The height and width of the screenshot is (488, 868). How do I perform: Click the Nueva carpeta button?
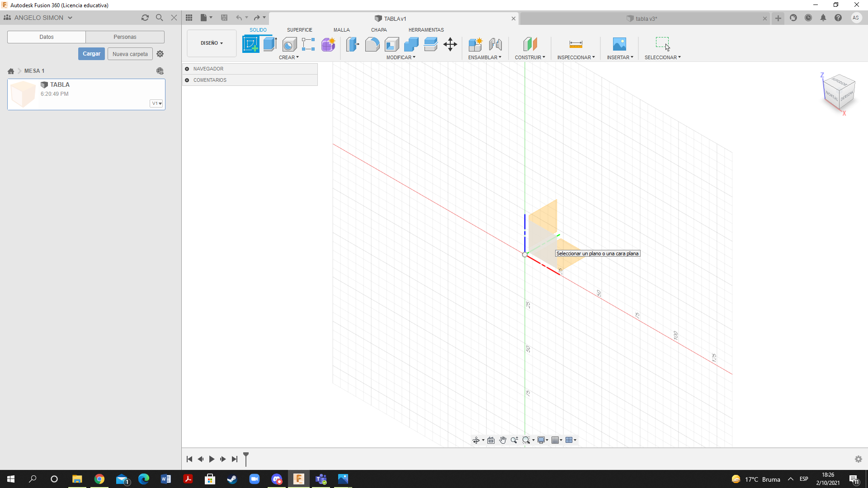pos(130,54)
